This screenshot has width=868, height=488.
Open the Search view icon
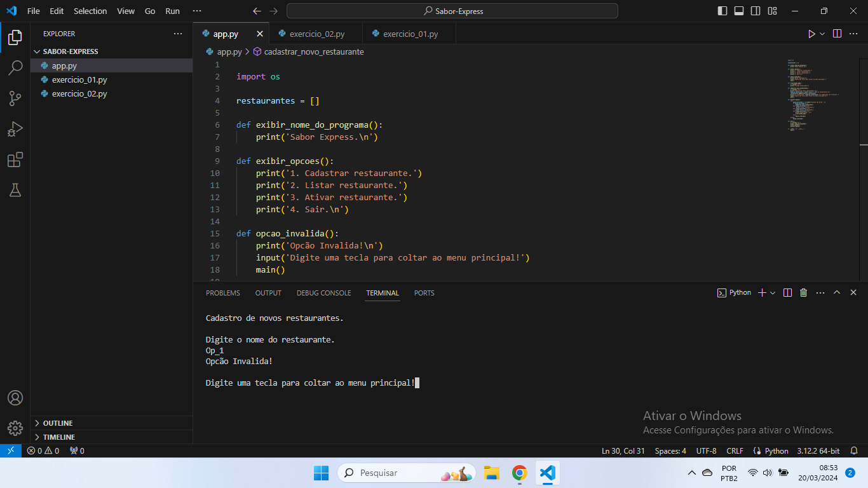(15, 68)
